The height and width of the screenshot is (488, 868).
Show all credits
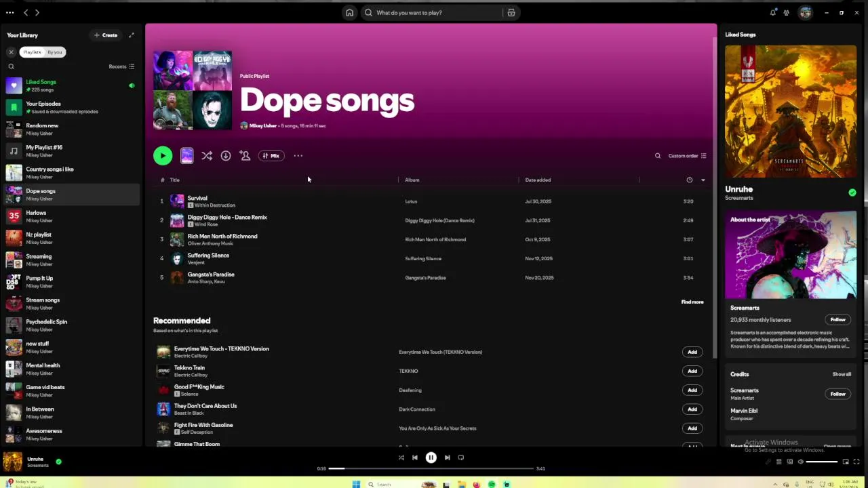[842, 374]
